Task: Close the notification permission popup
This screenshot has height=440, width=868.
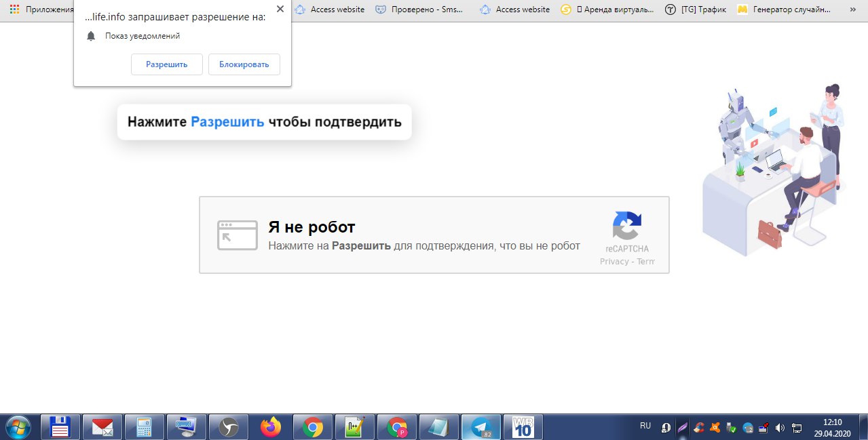Action: coord(280,9)
